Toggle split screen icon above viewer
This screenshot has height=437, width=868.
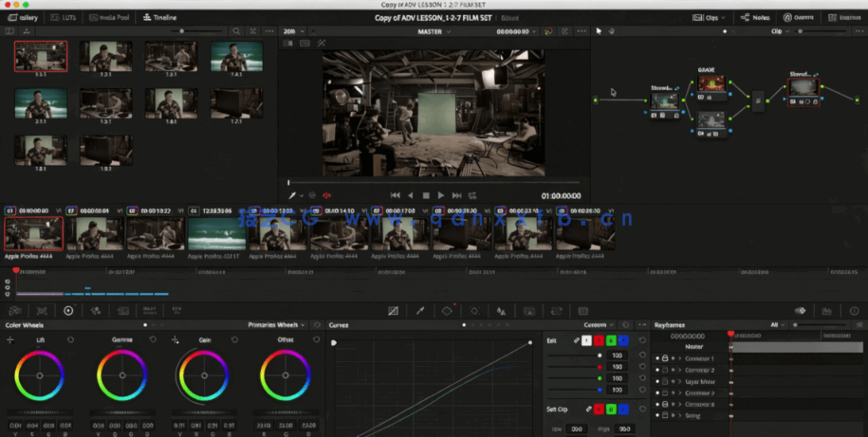(305, 44)
